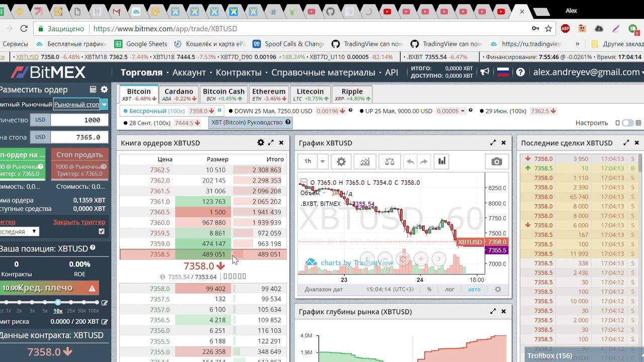Change chart bar style icon

[442, 161]
